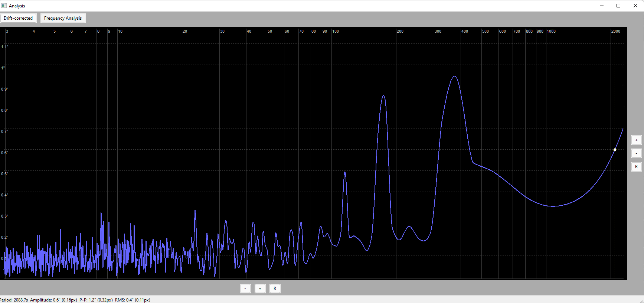Click the R reset button right of the graph
The height and width of the screenshot is (303, 644).
click(x=636, y=167)
